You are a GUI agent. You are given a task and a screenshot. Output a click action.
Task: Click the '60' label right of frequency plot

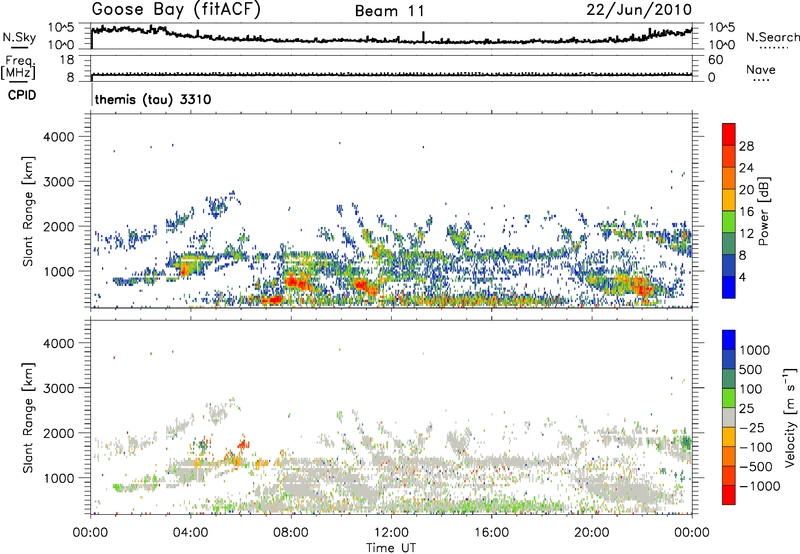tap(715, 60)
